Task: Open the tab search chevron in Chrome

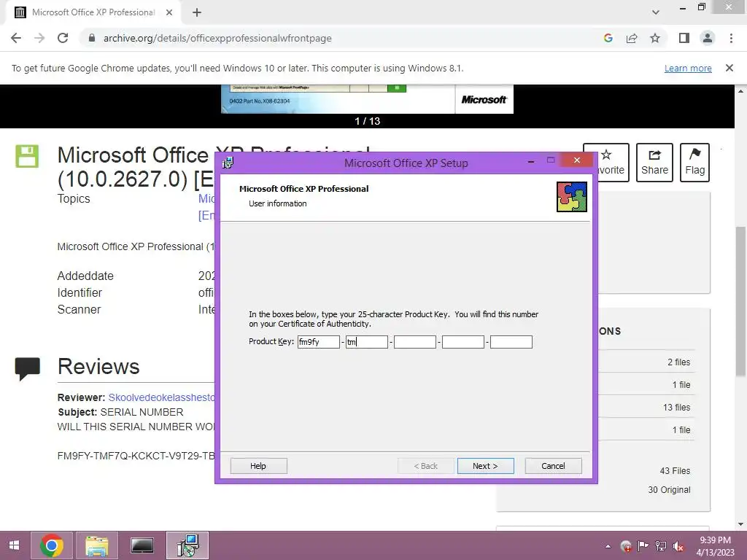Action: pyautogui.click(x=656, y=12)
